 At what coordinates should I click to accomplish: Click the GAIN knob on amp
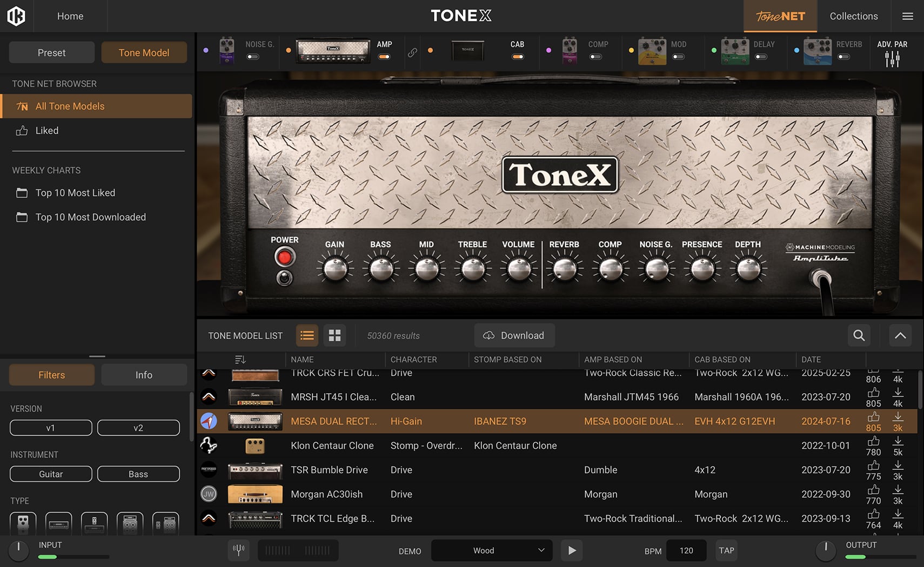335,269
